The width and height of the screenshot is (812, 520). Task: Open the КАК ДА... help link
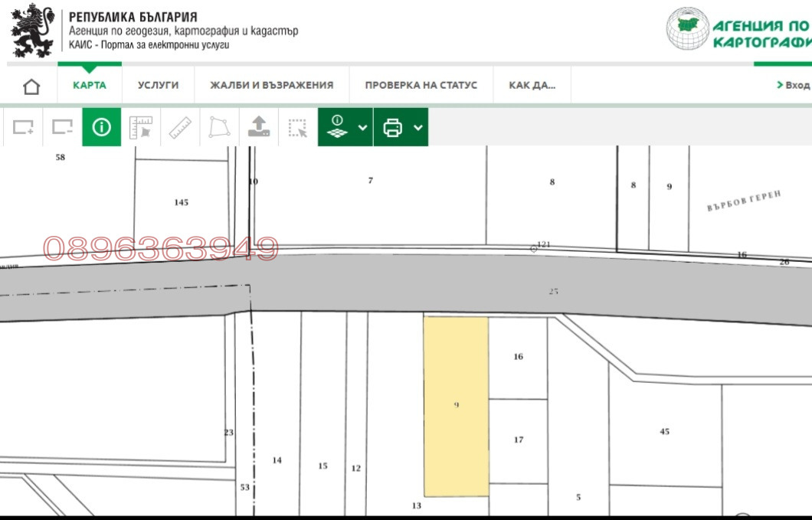tap(532, 85)
